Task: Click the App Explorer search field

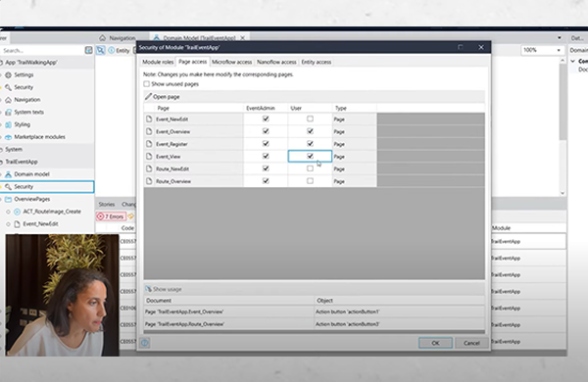Action: click(42, 50)
